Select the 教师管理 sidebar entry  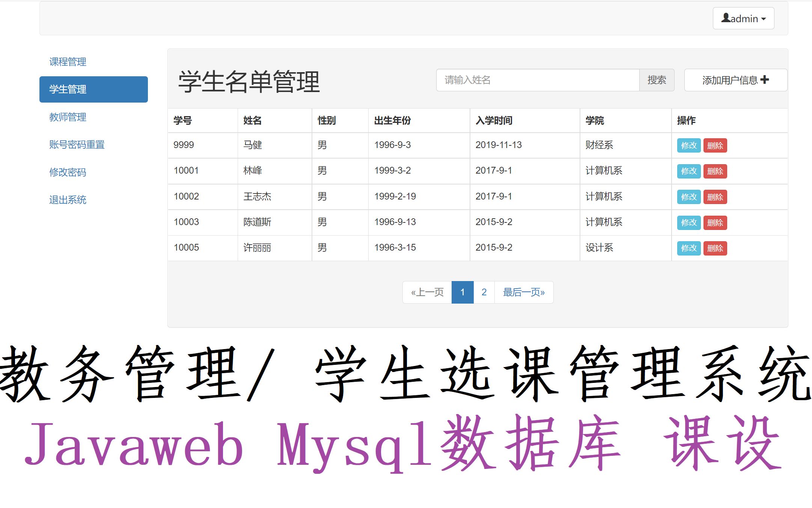click(68, 117)
